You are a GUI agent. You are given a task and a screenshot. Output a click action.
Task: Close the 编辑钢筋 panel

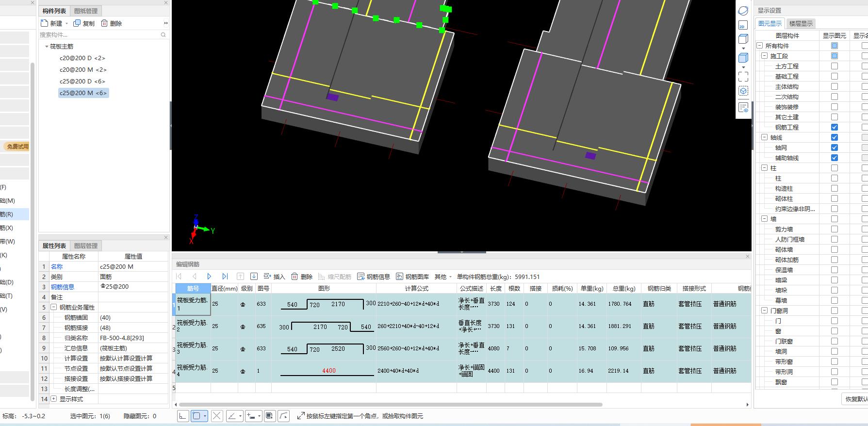748,257
